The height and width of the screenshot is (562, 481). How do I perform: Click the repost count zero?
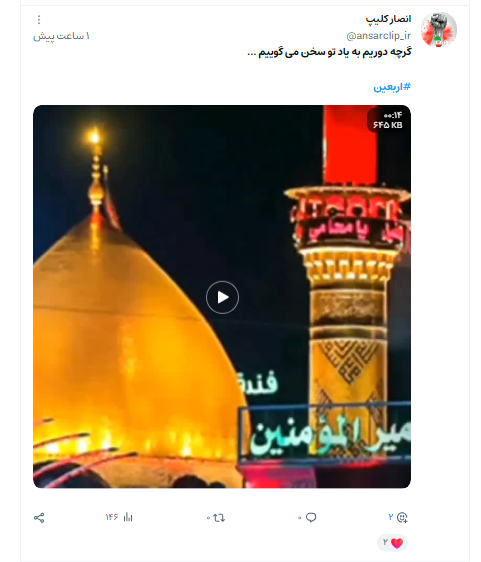pyautogui.click(x=208, y=518)
